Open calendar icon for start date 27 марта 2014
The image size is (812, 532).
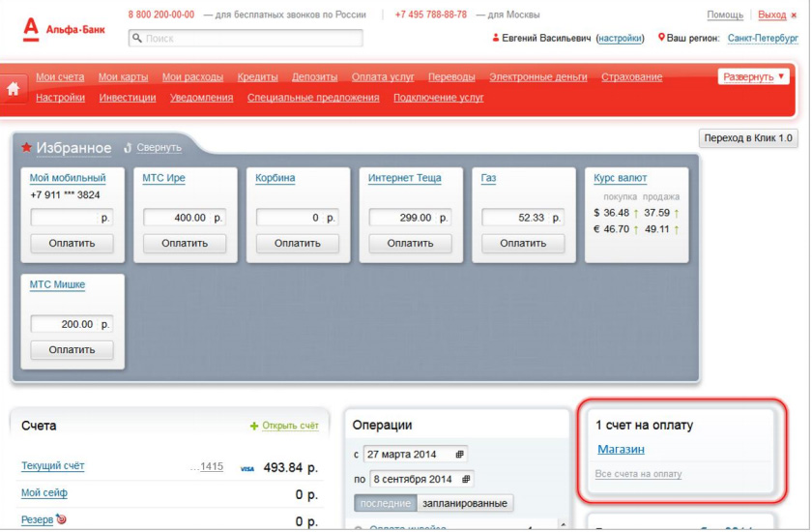coord(459,455)
